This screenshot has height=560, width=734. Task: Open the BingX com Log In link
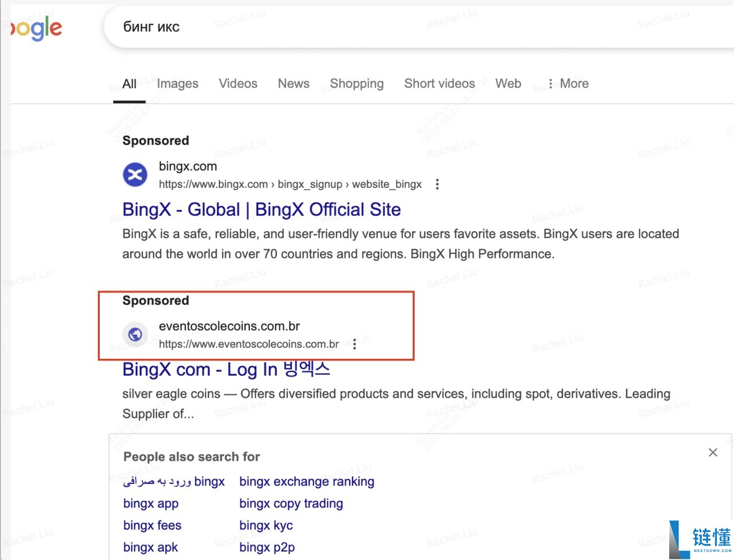pos(226,370)
